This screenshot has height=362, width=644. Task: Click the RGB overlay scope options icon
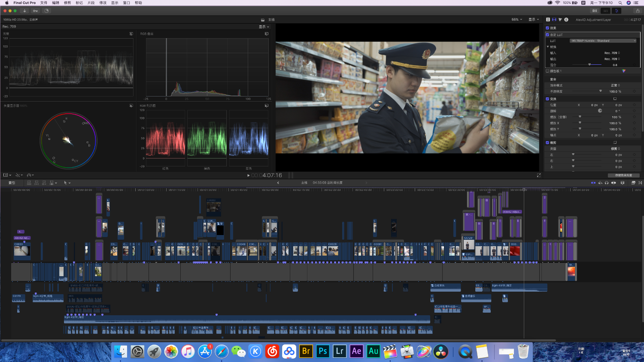click(x=267, y=34)
